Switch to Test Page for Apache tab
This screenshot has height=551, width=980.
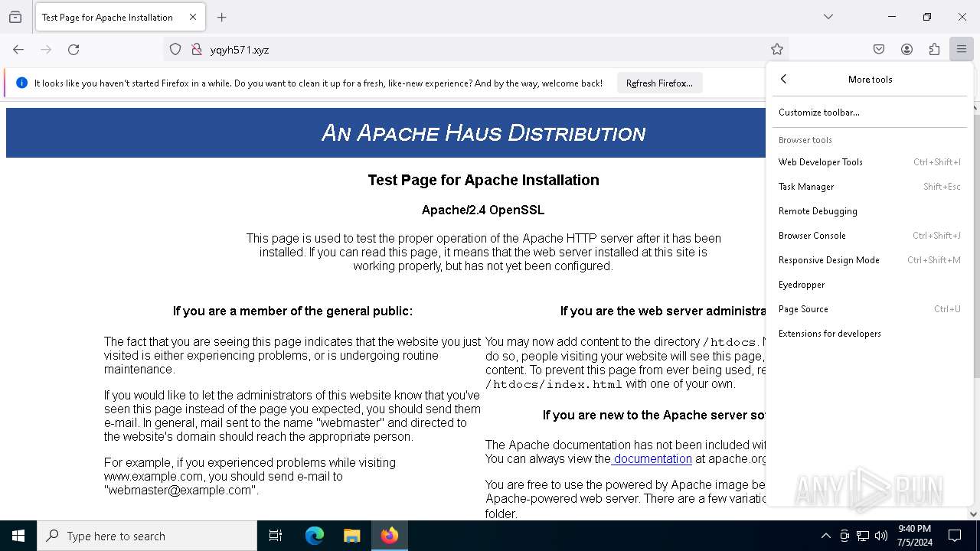[120, 17]
